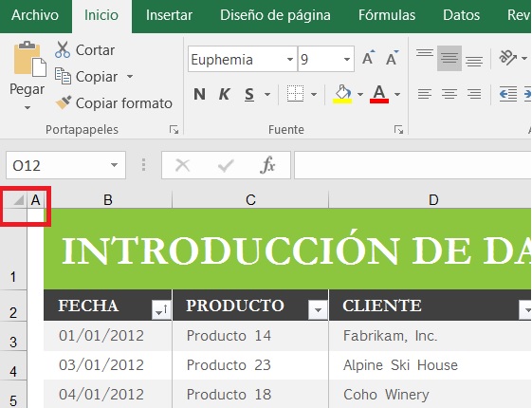This screenshot has width=532, height=408.
Task: Apply red font color A
Action: point(379,94)
